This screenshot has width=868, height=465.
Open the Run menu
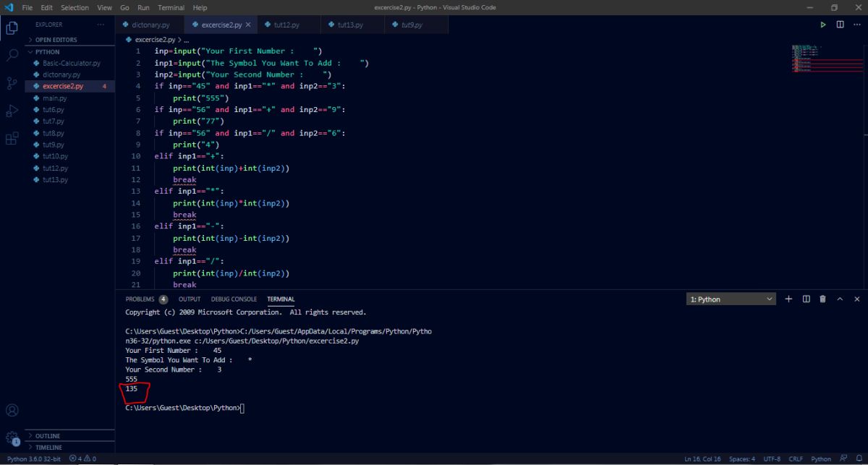(143, 7)
